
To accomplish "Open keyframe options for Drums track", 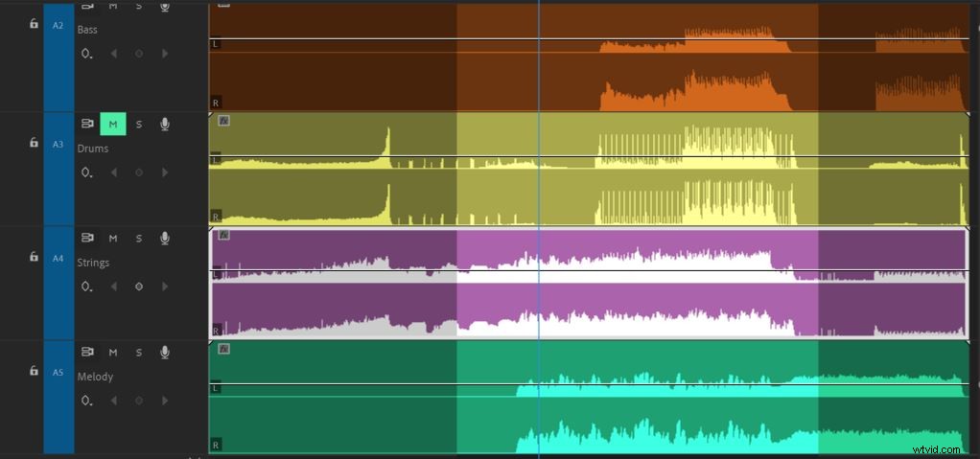I will [x=87, y=172].
